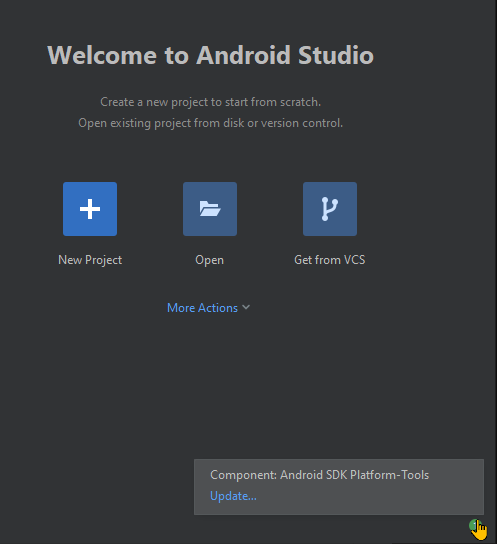Click the New Project text label
Viewport: 497px width, 544px height.
pos(90,260)
